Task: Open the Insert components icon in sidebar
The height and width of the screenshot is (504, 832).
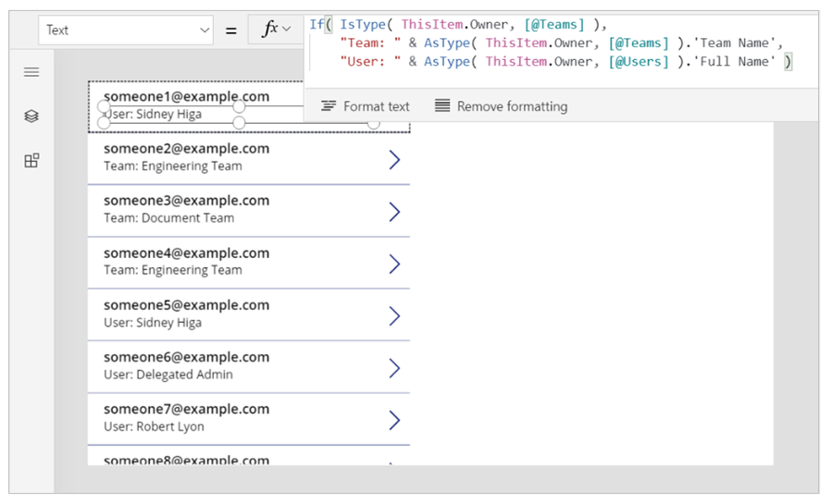Action: click(x=31, y=160)
